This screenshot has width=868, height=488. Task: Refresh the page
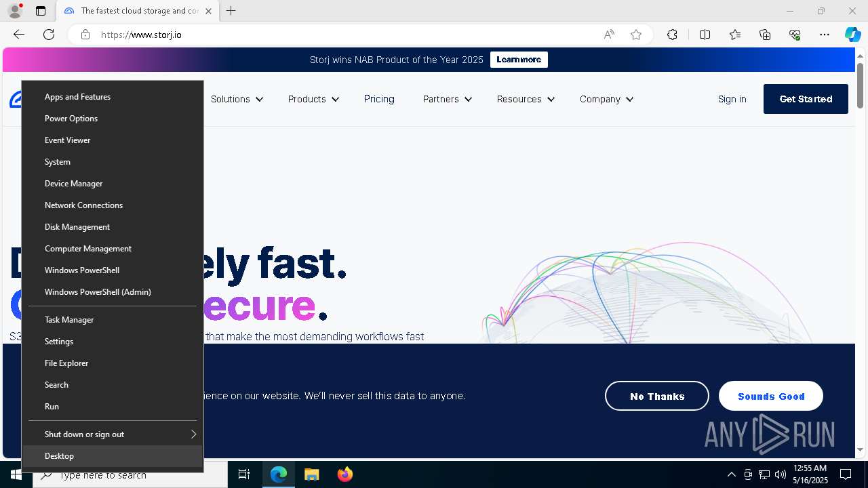click(x=49, y=35)
